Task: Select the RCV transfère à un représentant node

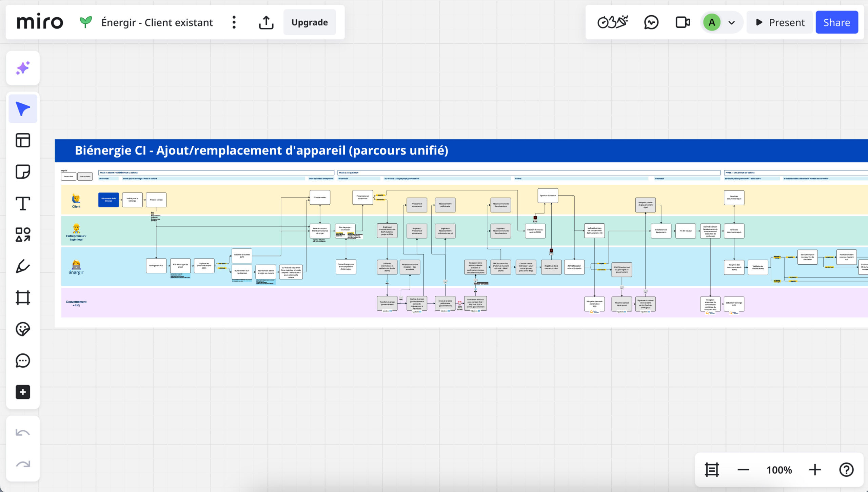Action: [242, 272]
